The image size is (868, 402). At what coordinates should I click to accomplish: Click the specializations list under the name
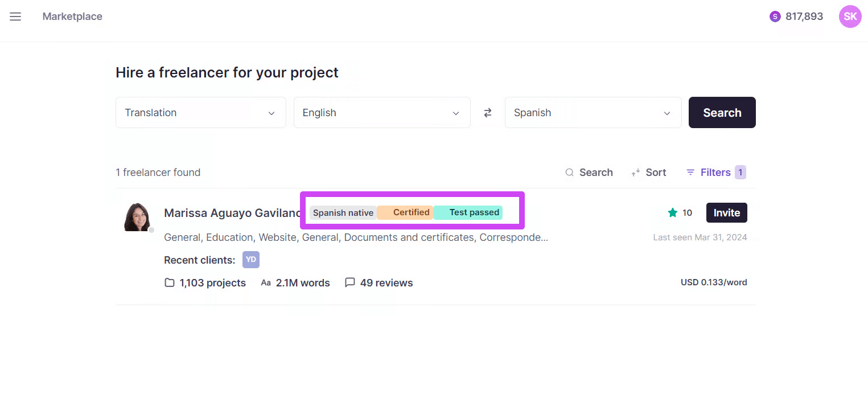tap(356, 237)
